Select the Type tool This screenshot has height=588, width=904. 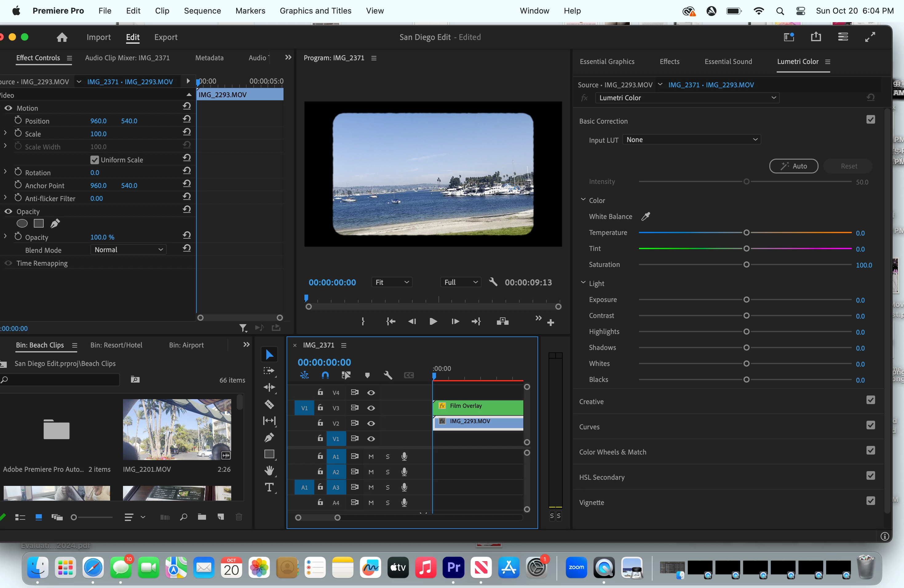coord(269,487)
